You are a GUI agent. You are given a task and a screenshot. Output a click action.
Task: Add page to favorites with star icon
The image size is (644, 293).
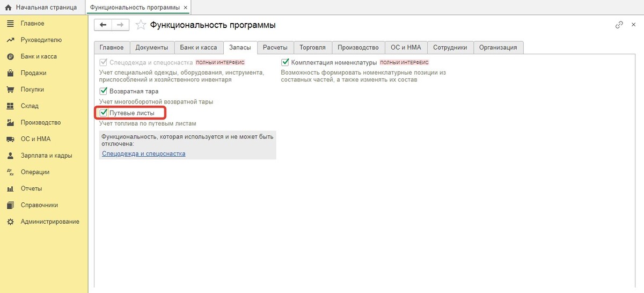pyautogui.click(x=141, y=25)
